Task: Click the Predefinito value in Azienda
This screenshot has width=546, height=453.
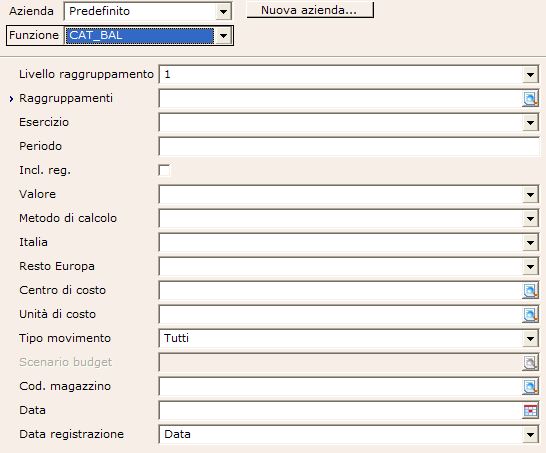Action: pyautogui.click(x=99, y=11)
